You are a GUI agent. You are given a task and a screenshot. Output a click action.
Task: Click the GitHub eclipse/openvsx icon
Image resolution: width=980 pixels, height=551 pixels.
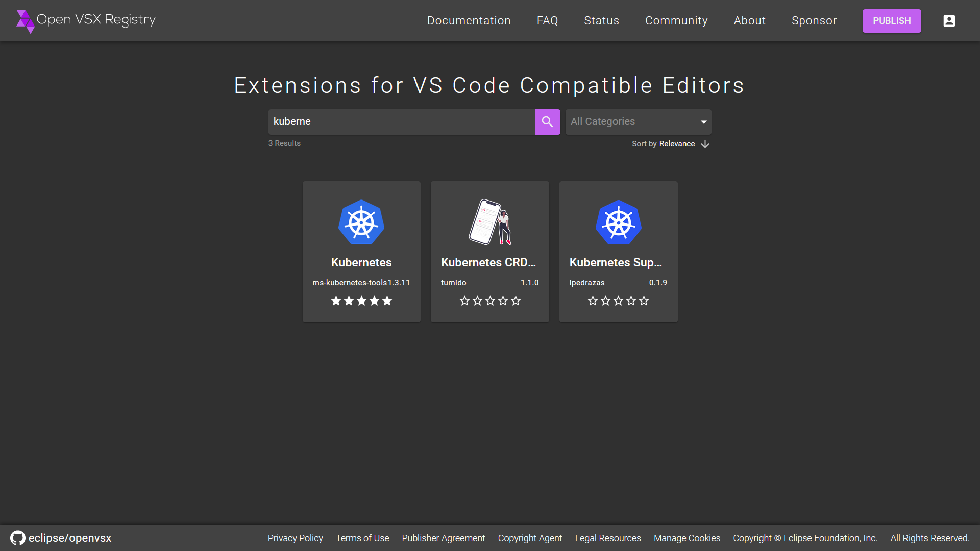18,538
